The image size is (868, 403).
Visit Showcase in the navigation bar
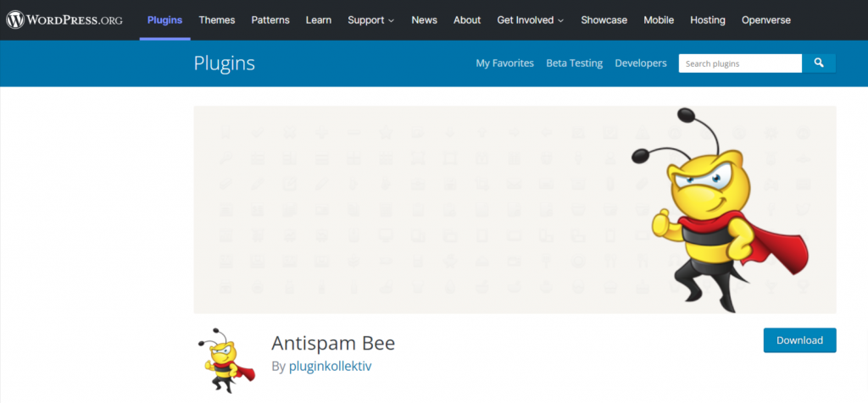click(x=604, y=20)
